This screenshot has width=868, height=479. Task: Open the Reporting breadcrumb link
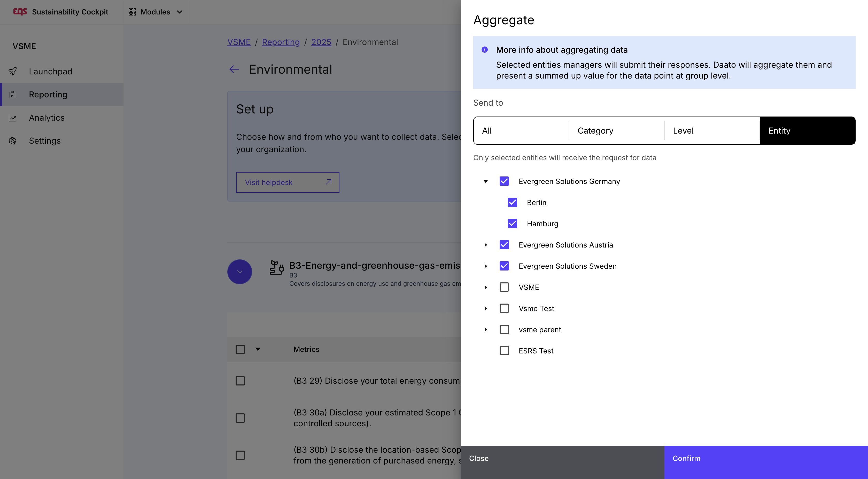pyautogui.click(x=281, y=42)
